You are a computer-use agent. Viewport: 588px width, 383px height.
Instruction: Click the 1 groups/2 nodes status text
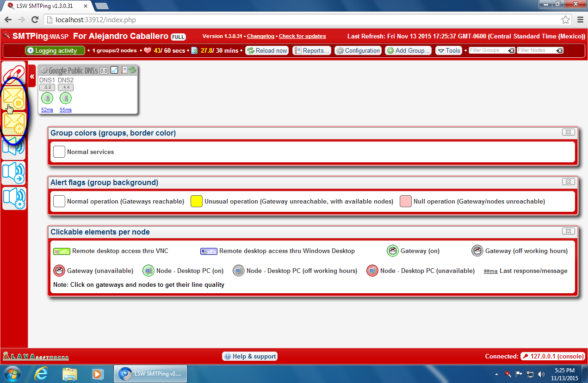click(114, 50)
